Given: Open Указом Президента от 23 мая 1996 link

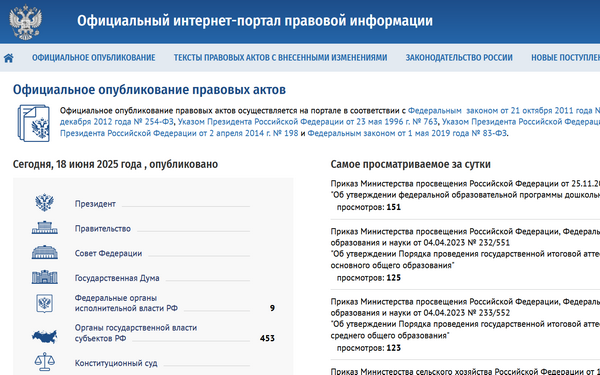Looking at the screenshot, I should pos(308,122).
